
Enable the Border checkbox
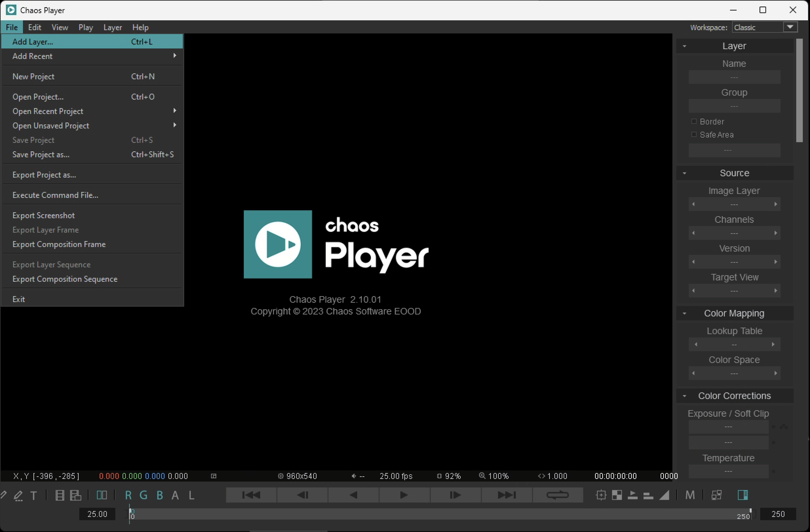pyautogui.click(x=694, y=122)
